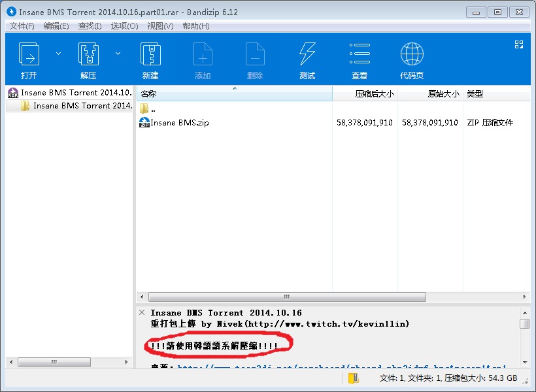Image resolution: width=536 pixels, height=392 pixels.
Task: Click the tree pane horizontal scrollbar thumb
Action: tap(54, 362)
